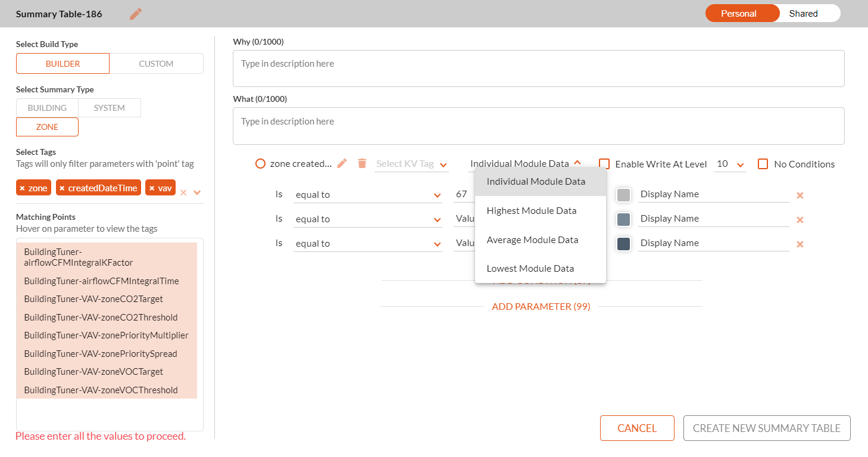The width and height of the screenshot is (868, 457).
Task: Expand the tags selection dropdown chevron
Action: click(197, 192)
